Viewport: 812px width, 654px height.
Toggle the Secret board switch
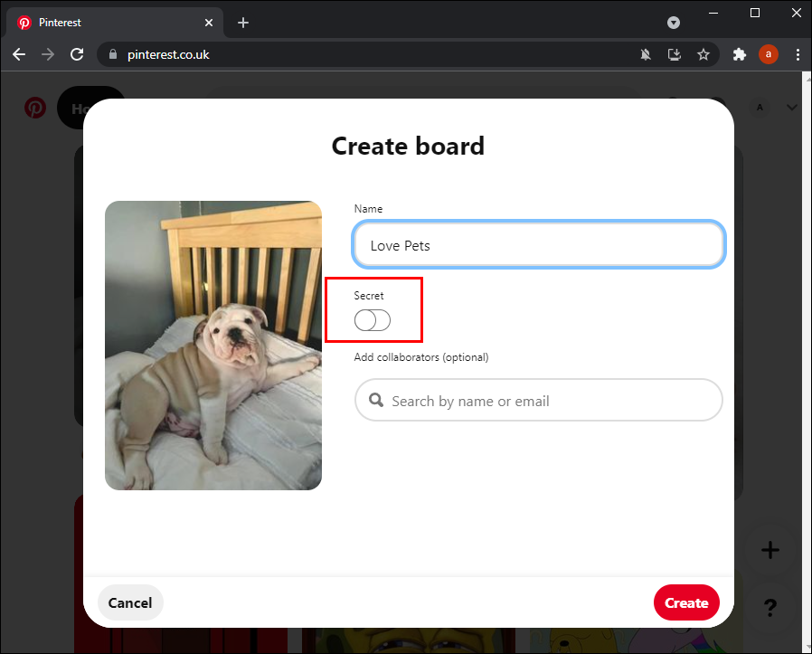pyautogui.click(x=373, y=320)
